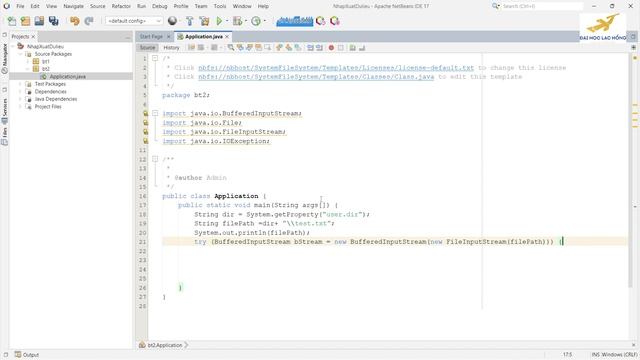Click the editor toolbar icon just right of the magnifier
The width and height of the screenshot is (640, 360).
point(240,48)
